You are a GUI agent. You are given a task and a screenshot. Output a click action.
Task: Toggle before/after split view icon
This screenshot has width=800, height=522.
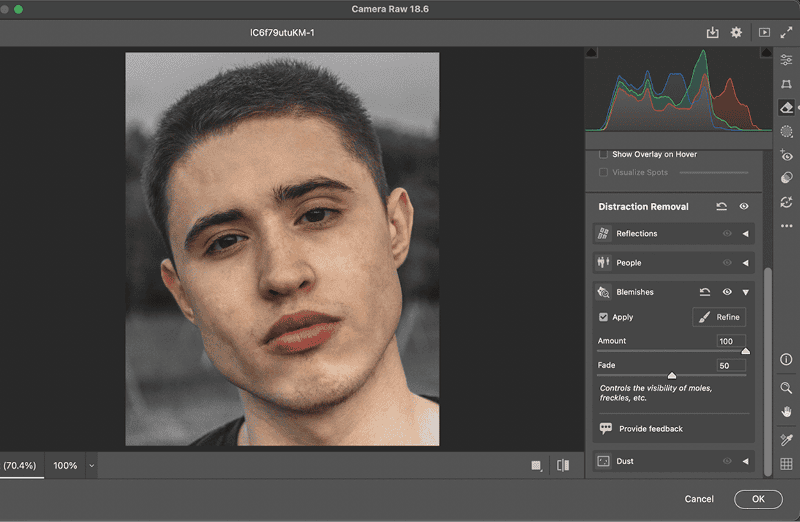563,465
